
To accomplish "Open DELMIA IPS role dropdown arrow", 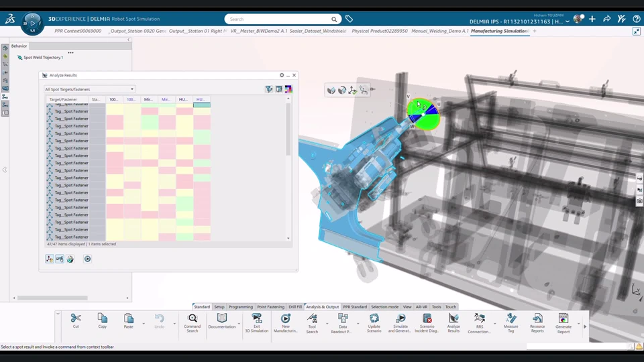I will [x=568, y=21].
